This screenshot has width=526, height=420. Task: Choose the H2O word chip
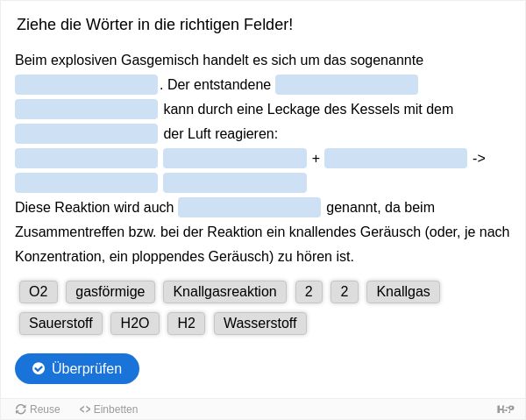135,323
